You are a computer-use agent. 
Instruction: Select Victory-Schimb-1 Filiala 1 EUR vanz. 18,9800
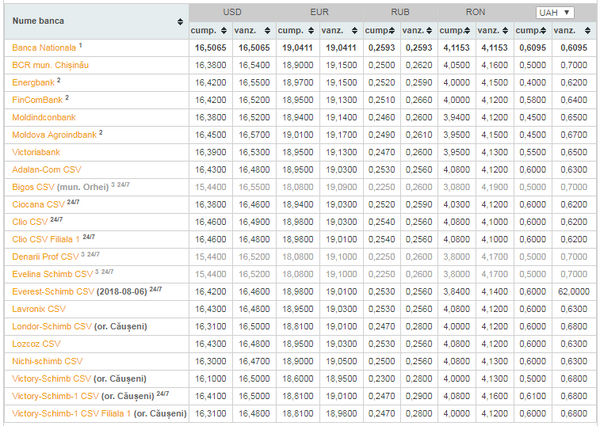[x=341, y=414]
